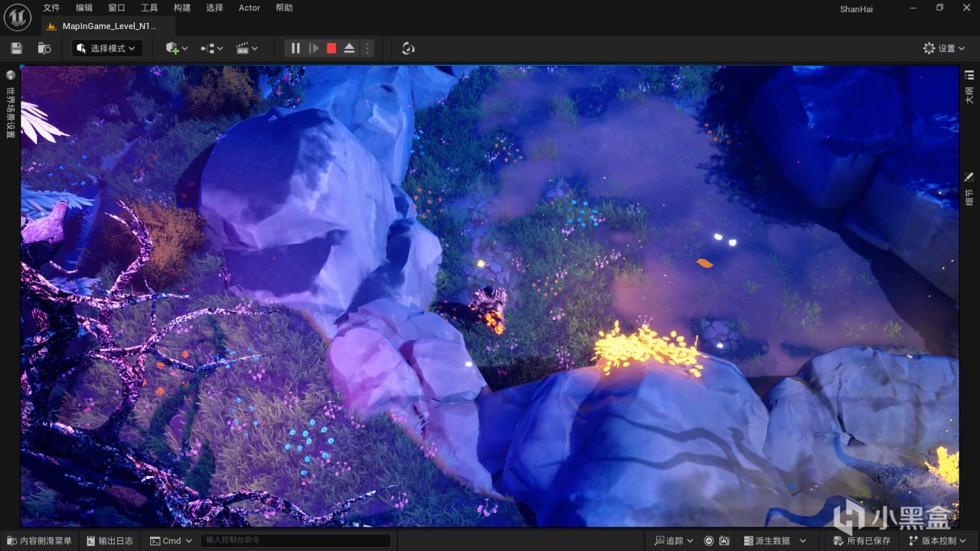Open the 选择 menu
The width and height of the screenshot is (980, 551).
214,8
